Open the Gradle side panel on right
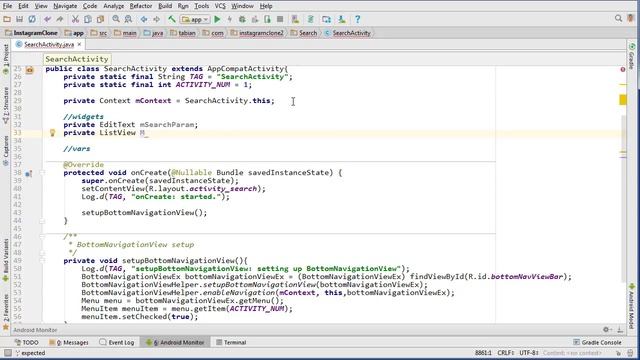This screenshot has height=360, width=640. tap(632, 56)
